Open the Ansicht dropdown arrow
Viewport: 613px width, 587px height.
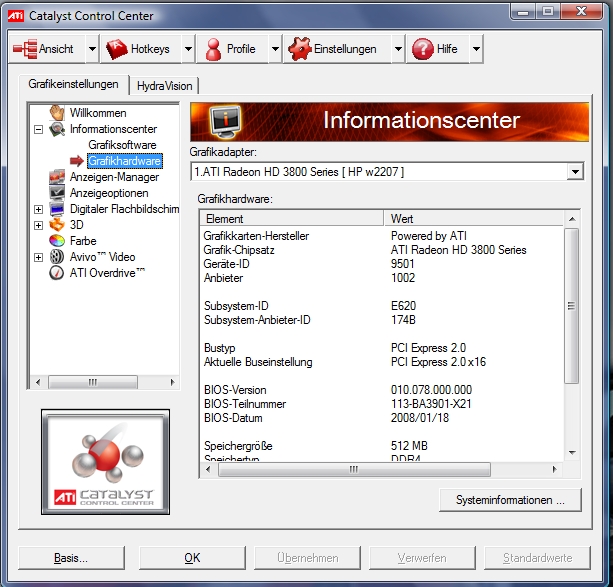(x=92, y=49)
